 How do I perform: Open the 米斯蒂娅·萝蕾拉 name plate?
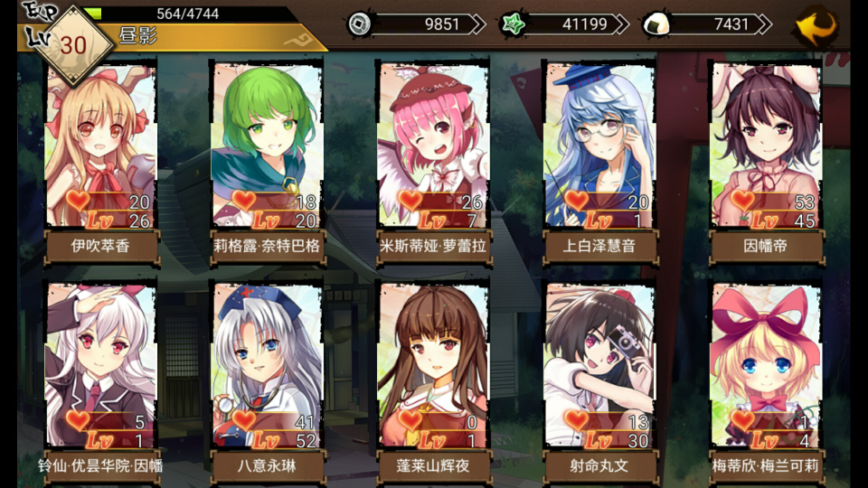pos(433,246)
